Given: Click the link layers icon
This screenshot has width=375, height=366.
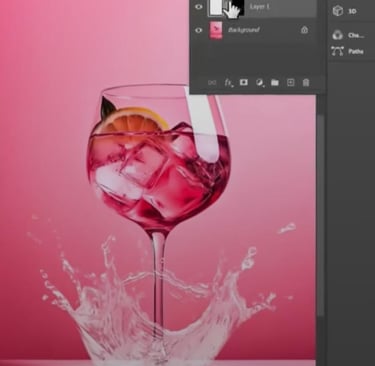Looking at the screenshot, I should (x=212, y=82).
